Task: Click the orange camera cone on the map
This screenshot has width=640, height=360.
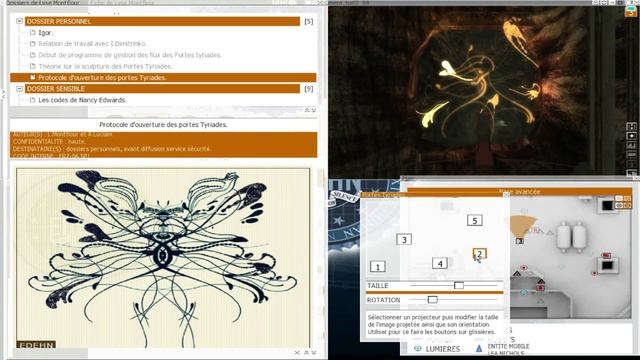Action: (x=522, y=226)
